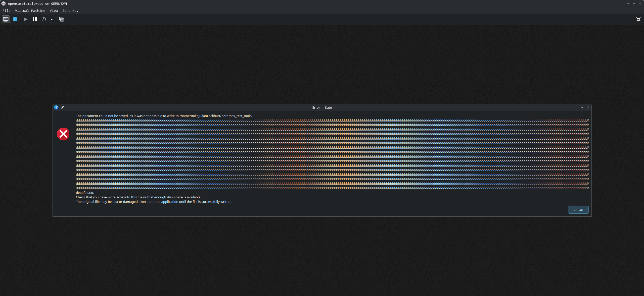
Task: Click the red error X icon
Action: (x=63, y=134)
